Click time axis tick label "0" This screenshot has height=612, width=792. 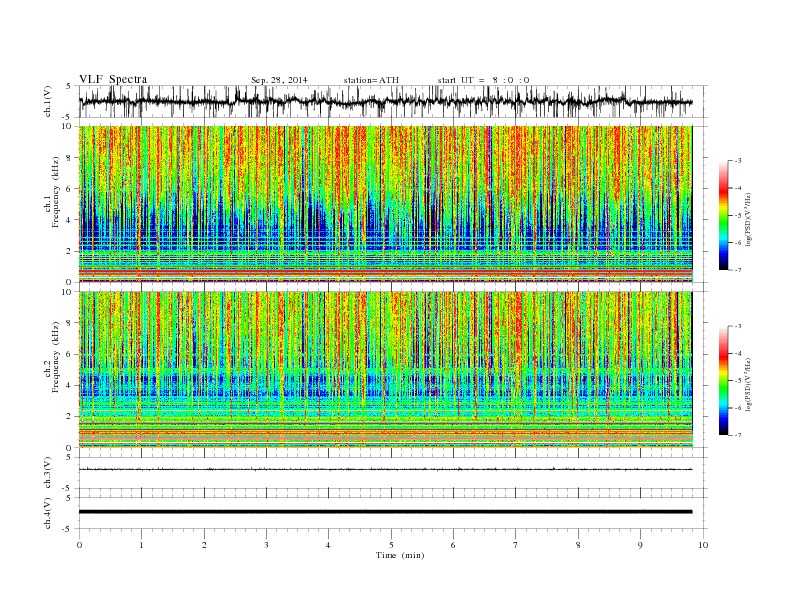pos(79,545)
